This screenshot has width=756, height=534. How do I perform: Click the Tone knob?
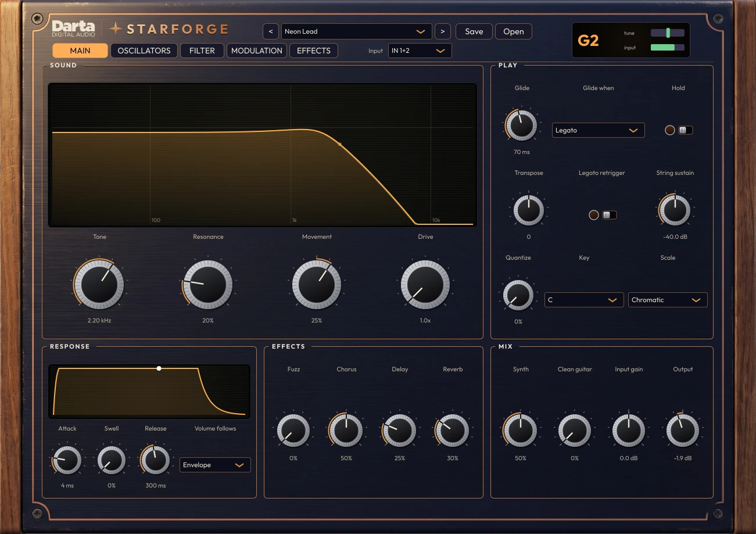(x=99, y=284)
